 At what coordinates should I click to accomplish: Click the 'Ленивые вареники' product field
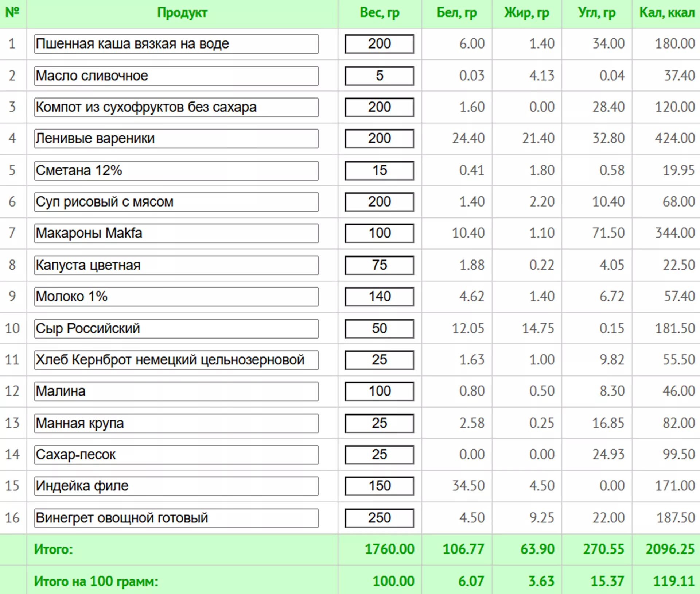(x=176, y=139)
